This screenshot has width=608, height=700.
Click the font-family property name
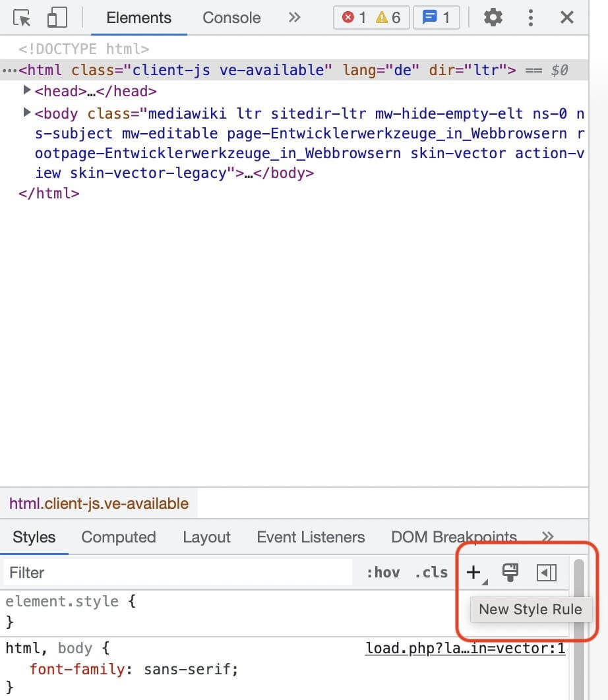click(77, 669)
